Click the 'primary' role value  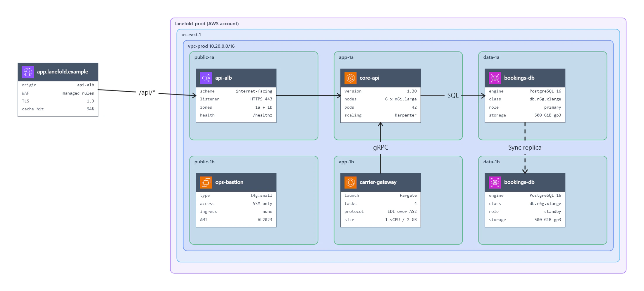[552, 107]
